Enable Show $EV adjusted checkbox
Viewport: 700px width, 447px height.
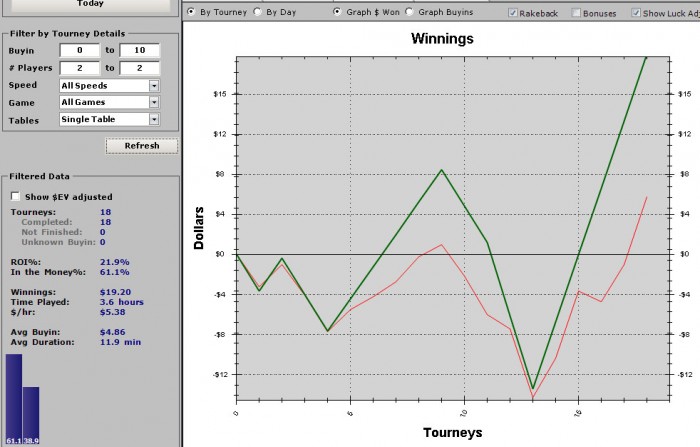pos(16,196)
